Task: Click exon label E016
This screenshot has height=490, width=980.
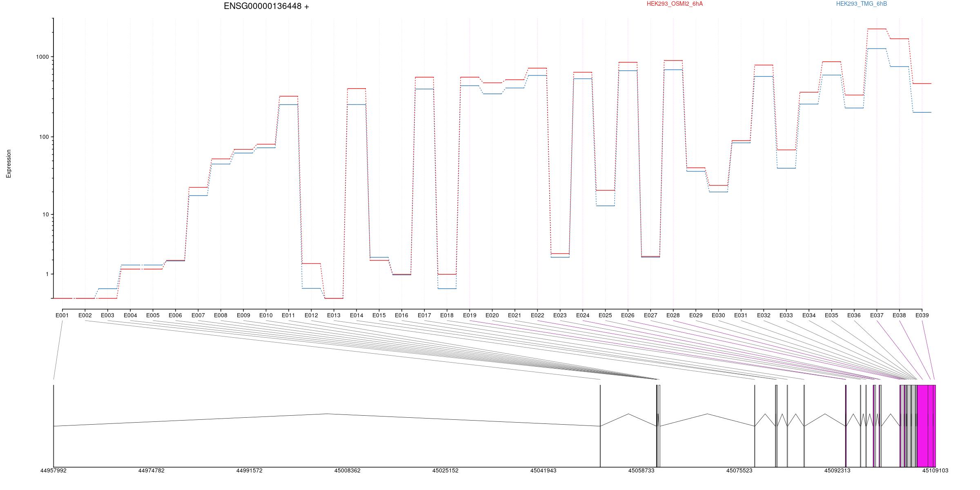Action: (401, 315)
